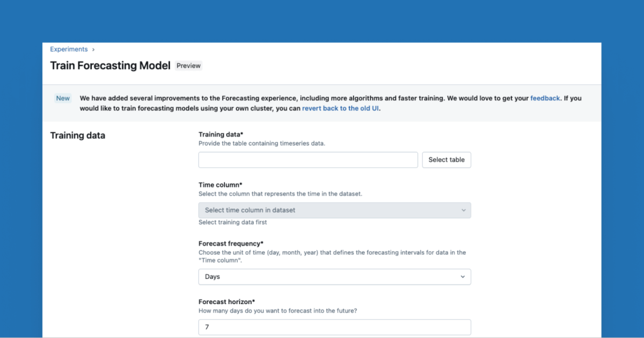This screenshot has width=644, height=338.
Task: Click the chevron icon in Forecast frequency field
Action: tap(463, 277)
